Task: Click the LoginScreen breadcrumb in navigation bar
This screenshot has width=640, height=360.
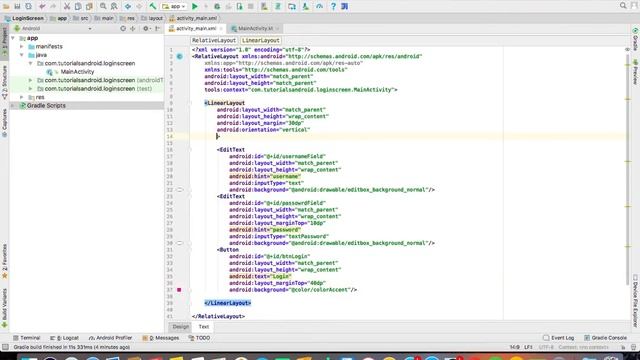Action: pos(24,18)
